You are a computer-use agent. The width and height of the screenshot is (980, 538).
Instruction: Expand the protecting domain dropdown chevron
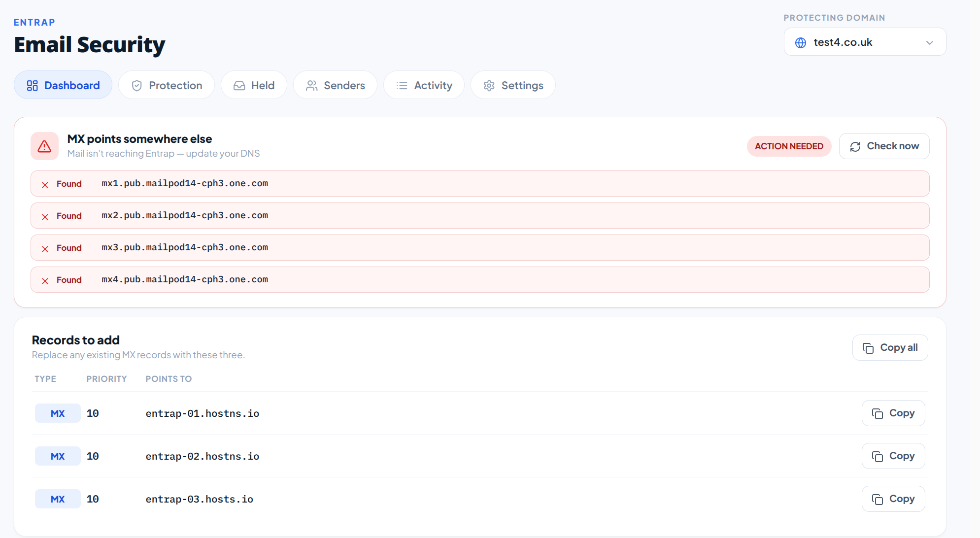tap(930, 43)
